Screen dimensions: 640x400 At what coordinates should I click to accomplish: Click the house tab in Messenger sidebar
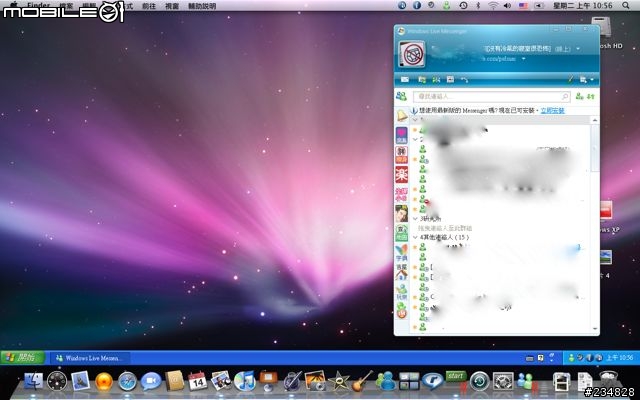coord(402,272)
